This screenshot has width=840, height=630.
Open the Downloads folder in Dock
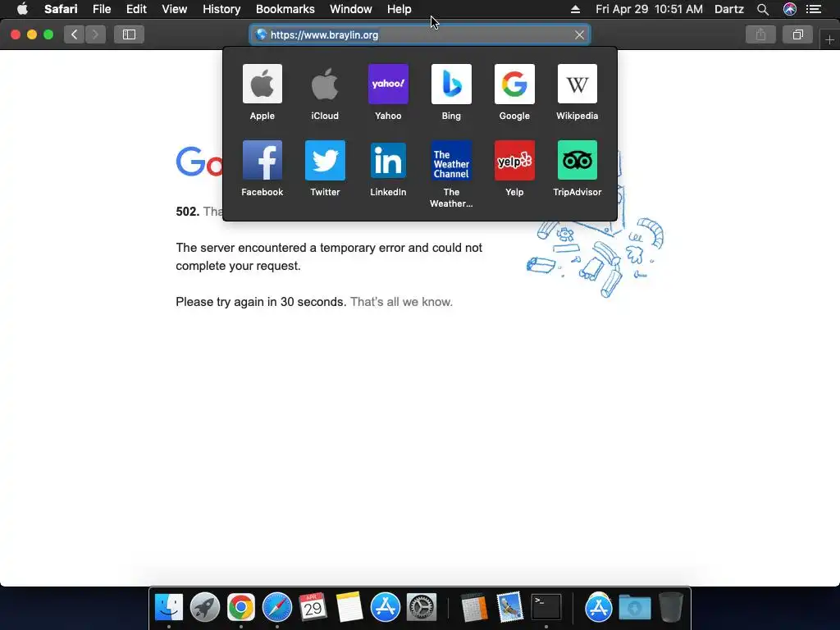tap(635, 608)
